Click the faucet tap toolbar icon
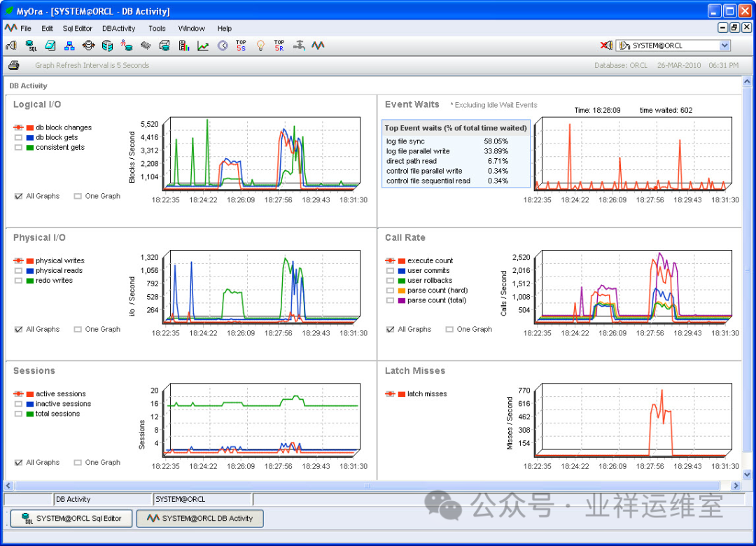 pyautogui.click(x=299, y=45)
